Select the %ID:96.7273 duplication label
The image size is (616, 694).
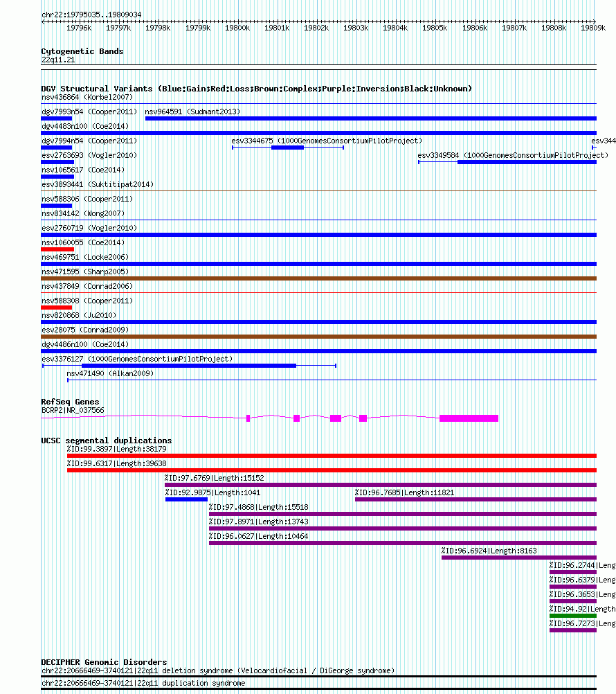(582, 623)
